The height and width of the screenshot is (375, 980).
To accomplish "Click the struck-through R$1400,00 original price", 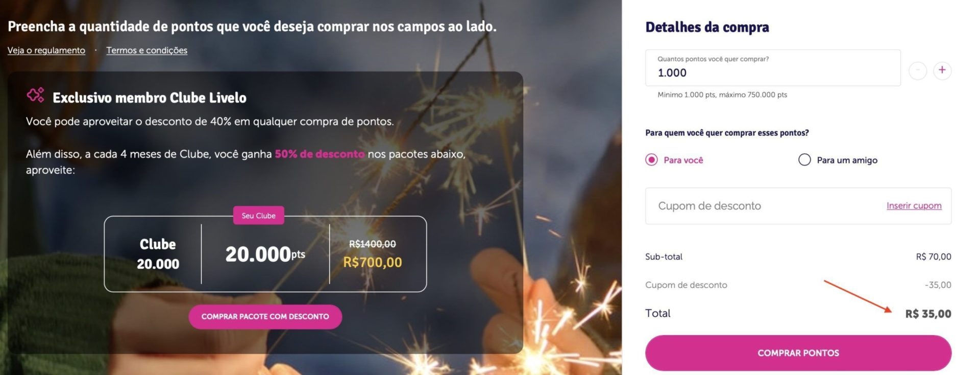I will point(373,244).
